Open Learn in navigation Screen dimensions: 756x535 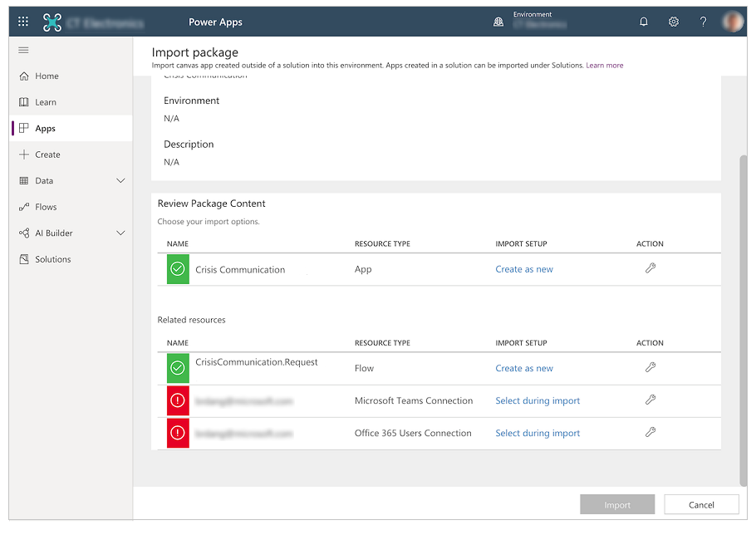point(71,102)
